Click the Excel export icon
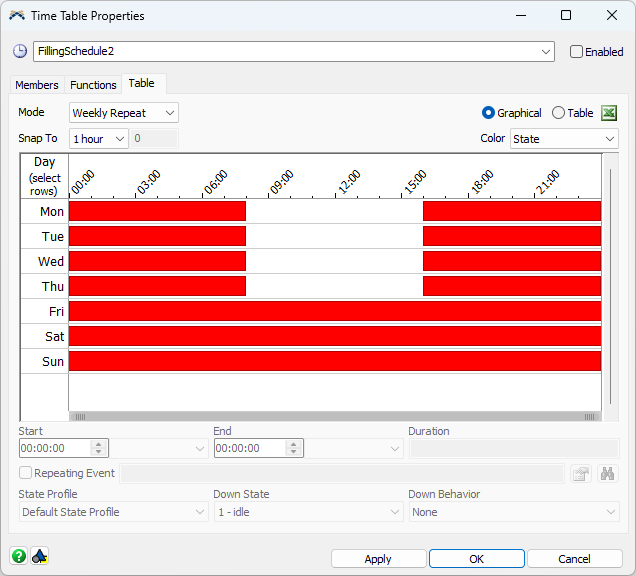The width and height of the screenshot is (636, 576). [x=609, y=113]
